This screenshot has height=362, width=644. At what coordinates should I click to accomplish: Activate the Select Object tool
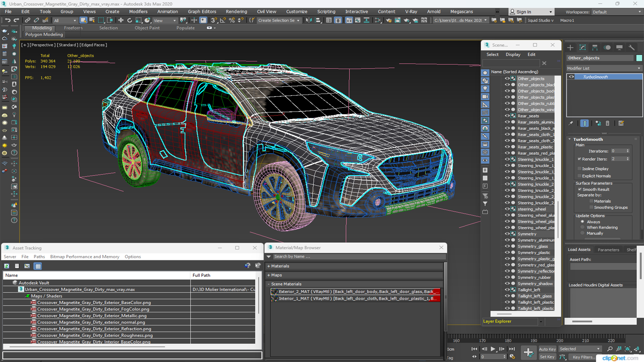(x=83, y=20)
